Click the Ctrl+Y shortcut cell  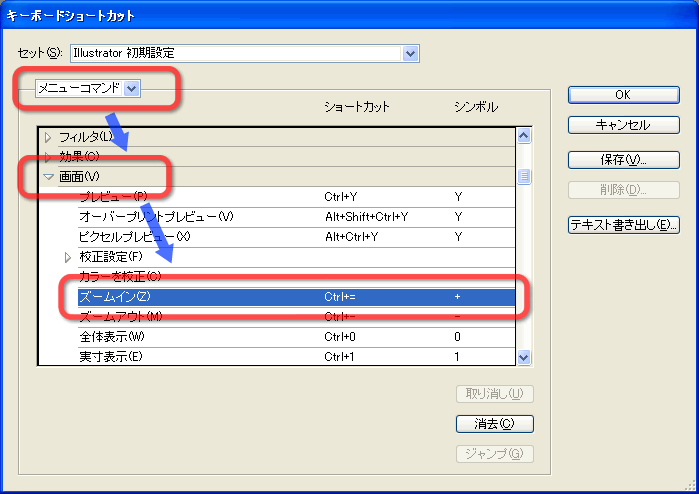click(x=341, y=197)
